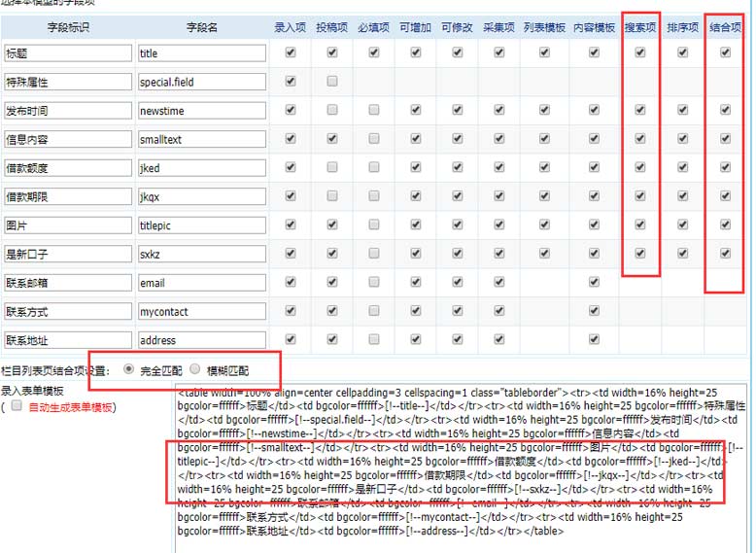Click the newstime field name input

201,111
